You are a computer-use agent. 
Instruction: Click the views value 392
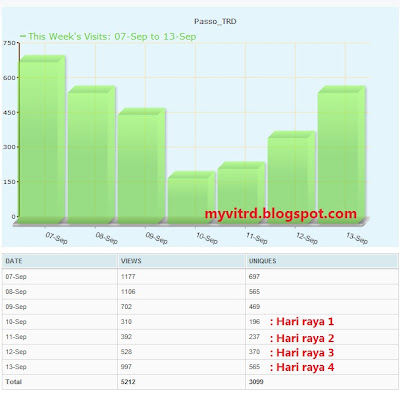[126, 337]
